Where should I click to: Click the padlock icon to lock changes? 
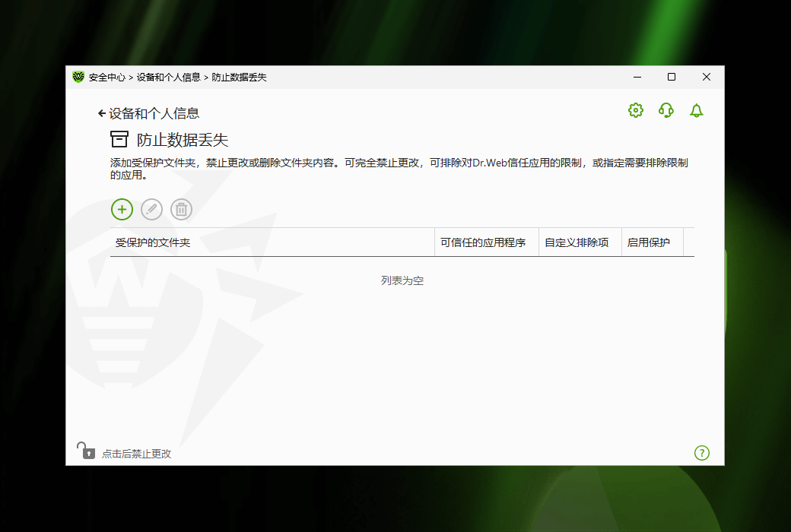[x=86, y=451]
